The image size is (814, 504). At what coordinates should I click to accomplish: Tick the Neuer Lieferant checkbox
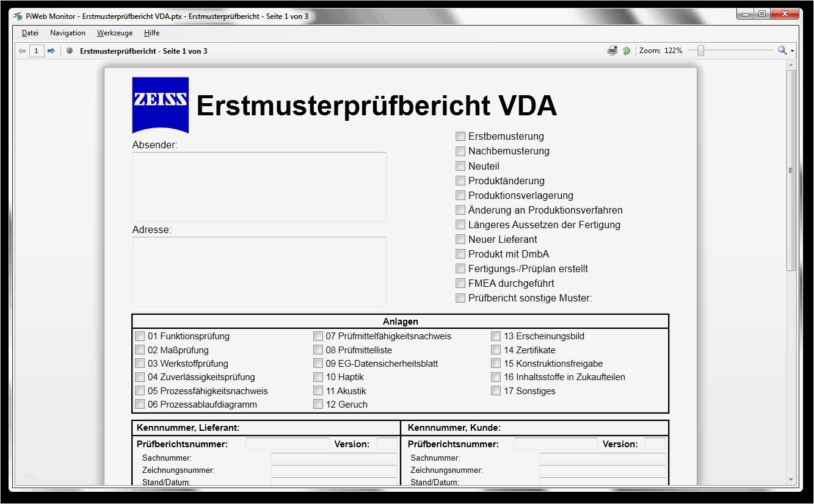460,239
